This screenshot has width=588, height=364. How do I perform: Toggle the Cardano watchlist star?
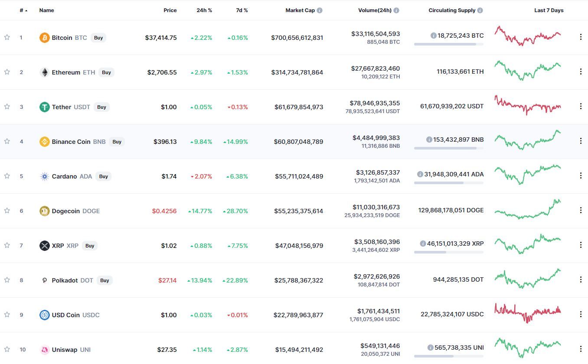pyautogui.click(x=7, y=176)
